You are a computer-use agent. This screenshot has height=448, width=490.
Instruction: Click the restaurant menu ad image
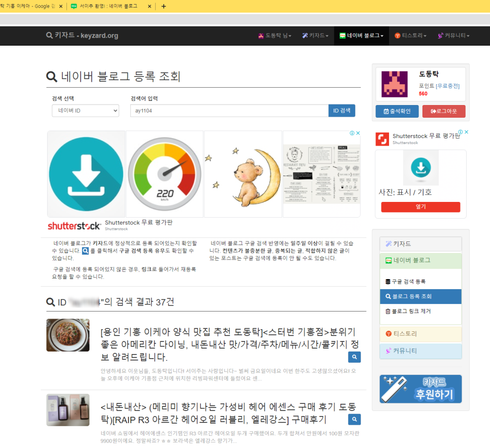[x=322, y=174]
